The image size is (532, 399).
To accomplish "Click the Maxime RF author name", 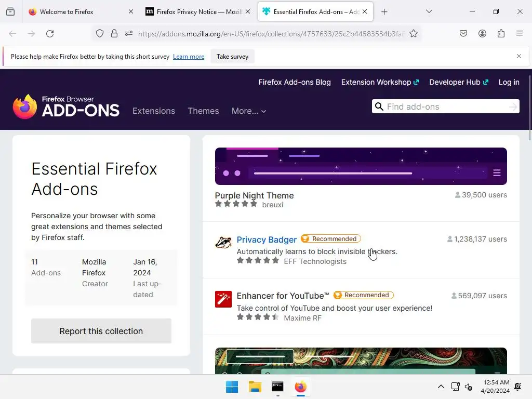I will coord(303,318).
